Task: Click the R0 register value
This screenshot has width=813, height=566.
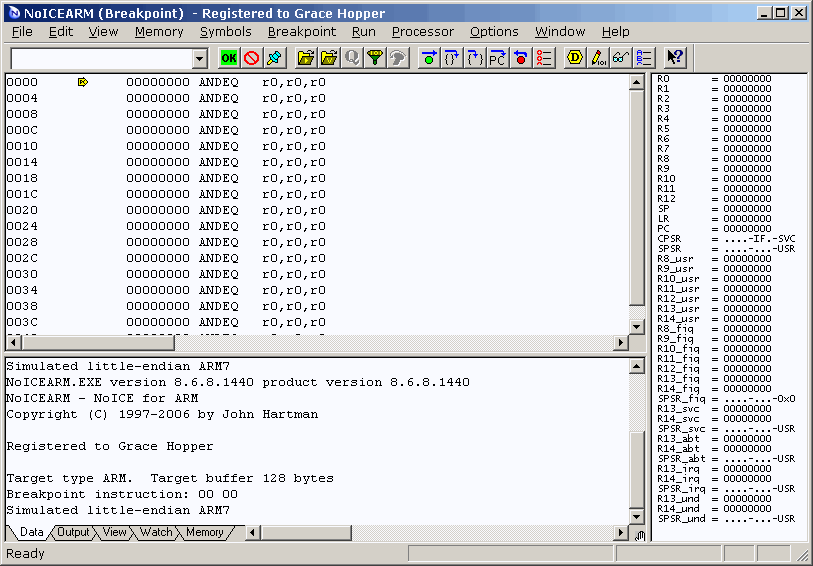Action: pos(747,79)
